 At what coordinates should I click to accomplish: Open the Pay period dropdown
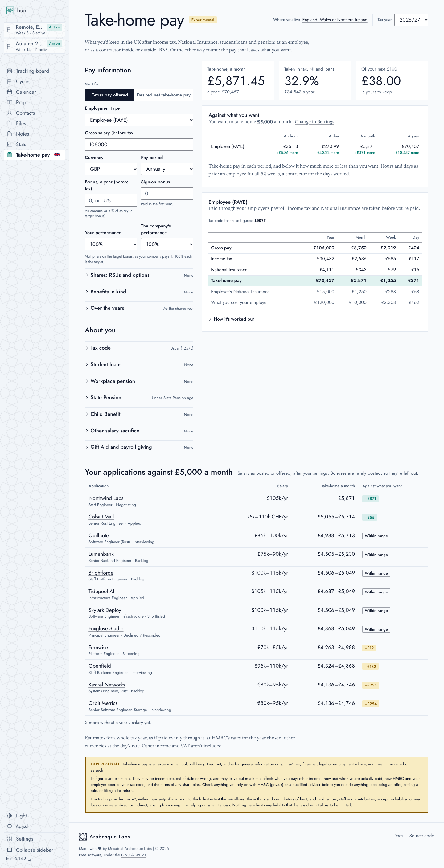tap(167, 169)
